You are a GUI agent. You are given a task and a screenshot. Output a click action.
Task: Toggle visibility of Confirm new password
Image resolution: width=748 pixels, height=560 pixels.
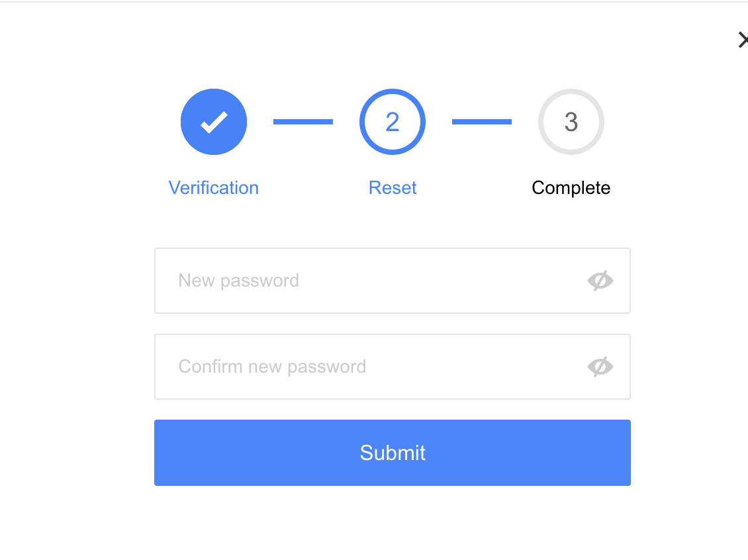tap(600, 366)
